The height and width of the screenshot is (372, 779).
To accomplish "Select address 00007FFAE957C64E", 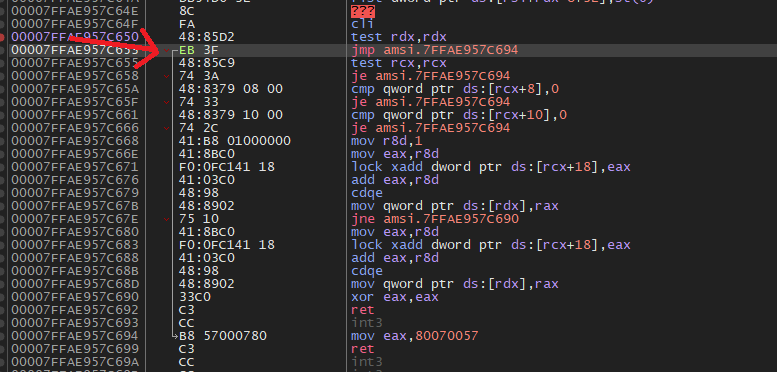I will pos(75,11).
